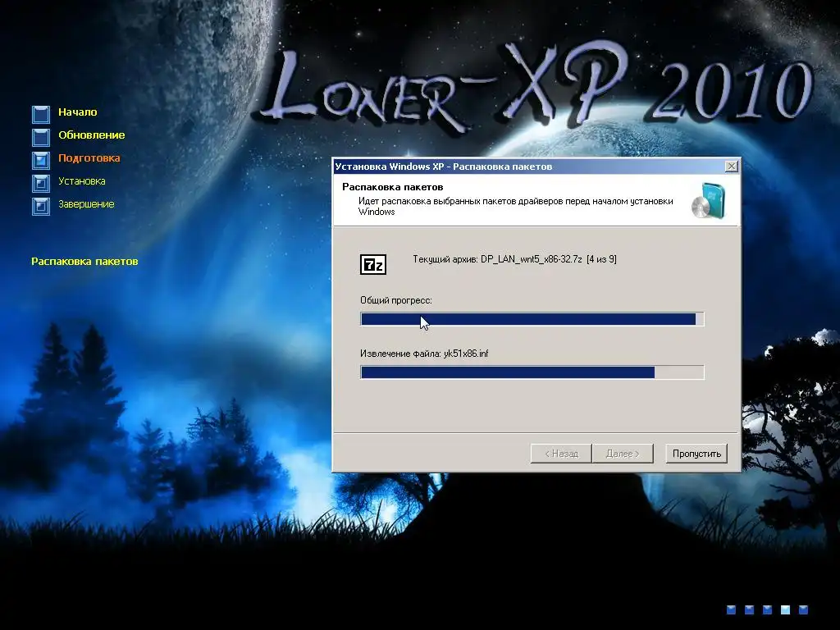Click the Установка step icon
The width and height of the screenshot is (840, 630).
pos(41,183)
